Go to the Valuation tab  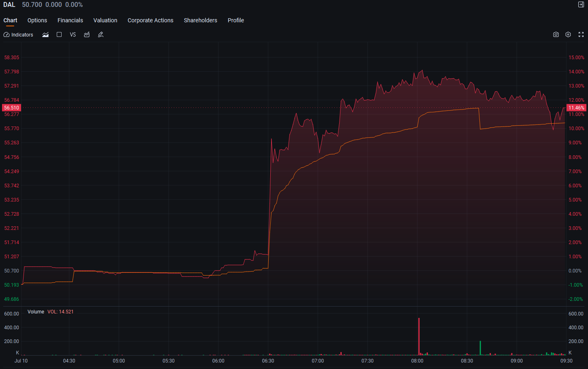click(105, 20)
